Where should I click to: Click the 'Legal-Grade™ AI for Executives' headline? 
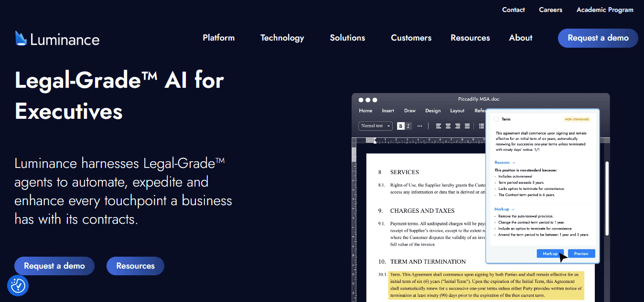[119, 95]
